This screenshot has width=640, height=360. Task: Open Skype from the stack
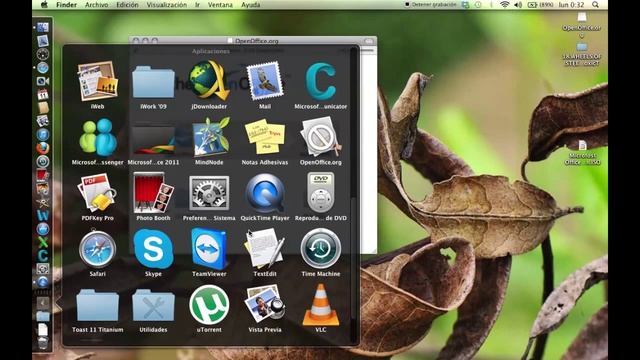(153, 249)
